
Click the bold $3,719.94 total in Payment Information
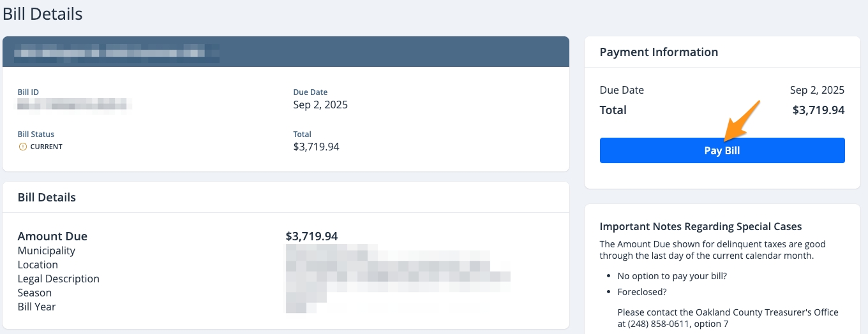818,110
